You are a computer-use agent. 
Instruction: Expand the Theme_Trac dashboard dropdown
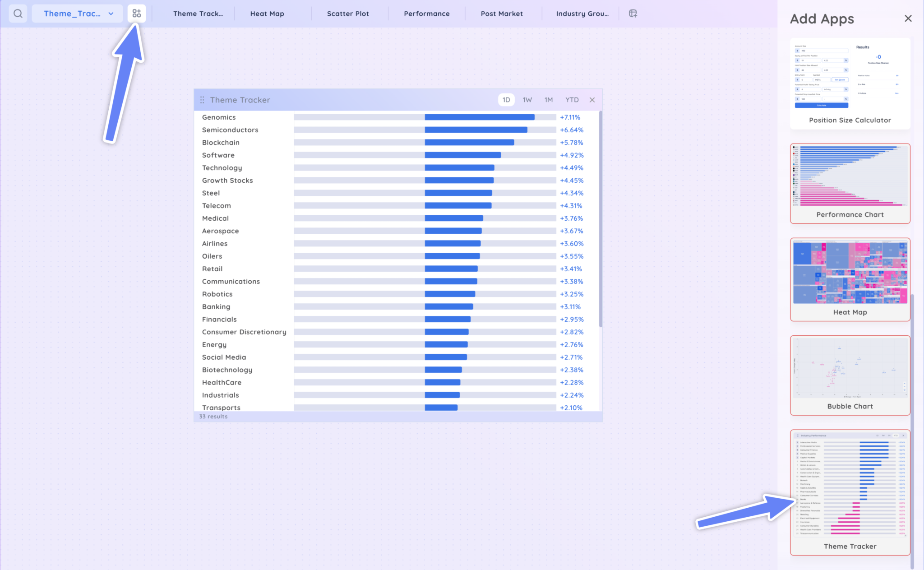point(111,14)
